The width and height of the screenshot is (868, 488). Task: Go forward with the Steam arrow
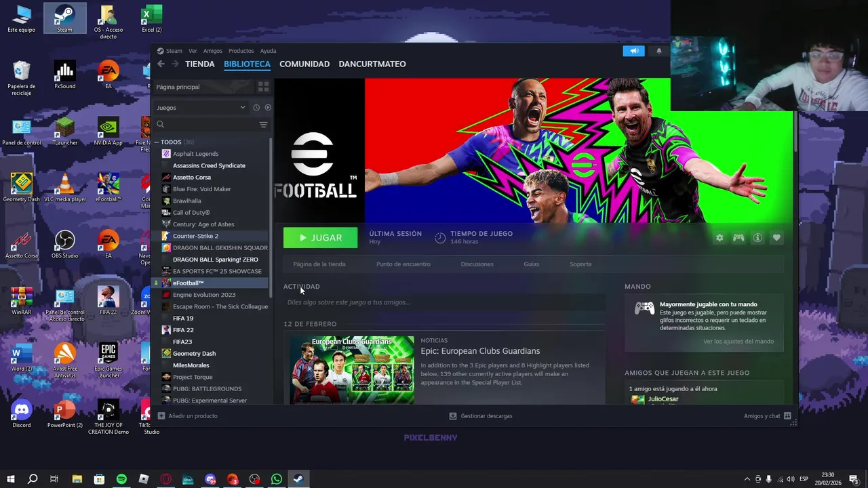click(175, 64)
